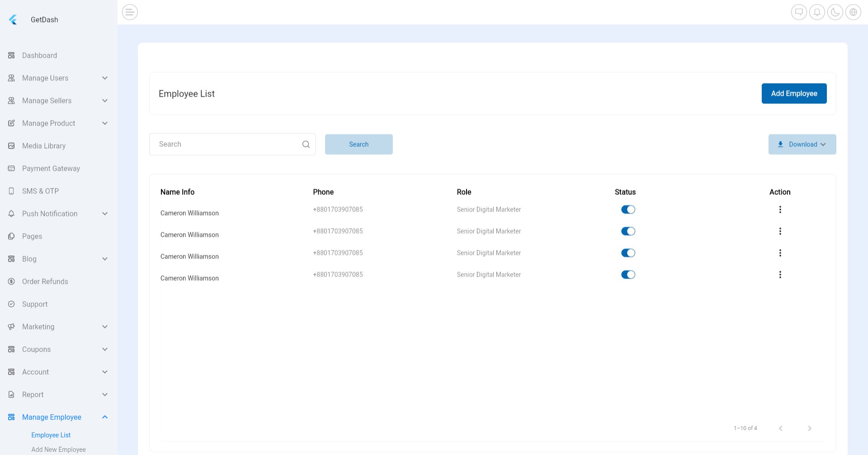Image resolution: width=868 pixels, height=455 pixels.
Task: Click the SMS & OTP icon
Action: pyautogui.click(x=11, y=191)
